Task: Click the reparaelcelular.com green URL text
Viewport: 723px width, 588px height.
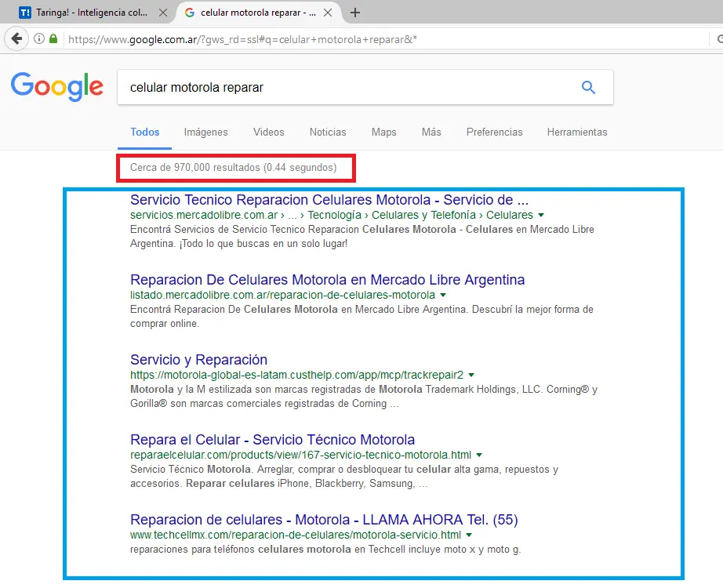Action: [300, 456]
